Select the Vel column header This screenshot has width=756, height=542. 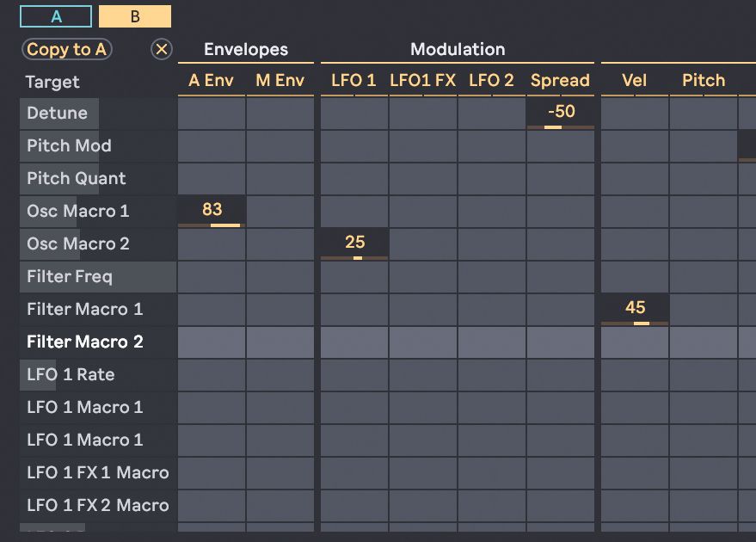635,81
